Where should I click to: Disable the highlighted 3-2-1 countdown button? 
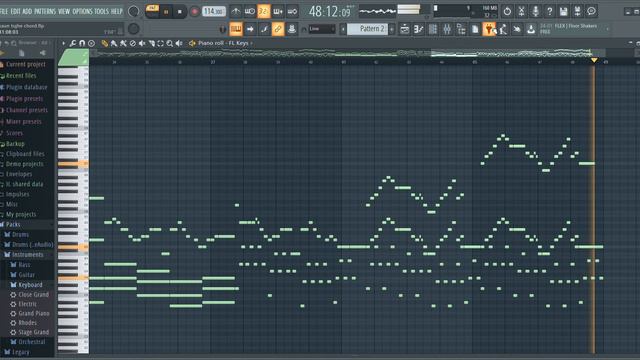point(263,11)
